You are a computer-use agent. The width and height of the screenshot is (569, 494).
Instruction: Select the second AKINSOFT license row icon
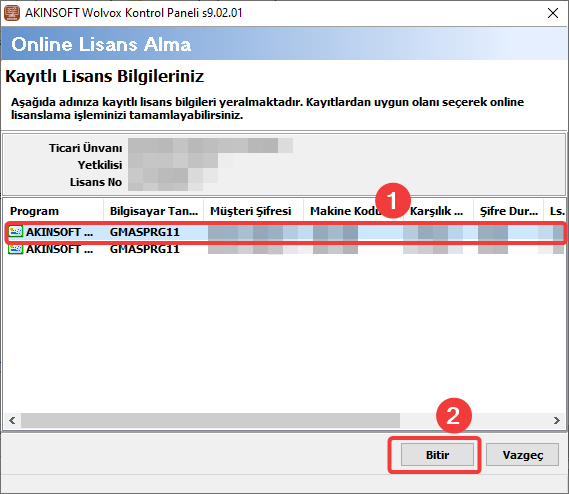tap(16, 249)
